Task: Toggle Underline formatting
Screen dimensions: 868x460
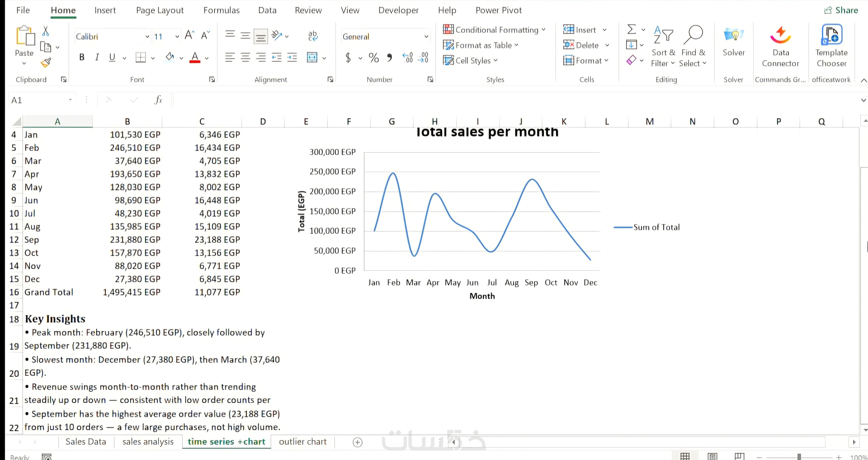Action: [112, 57]
